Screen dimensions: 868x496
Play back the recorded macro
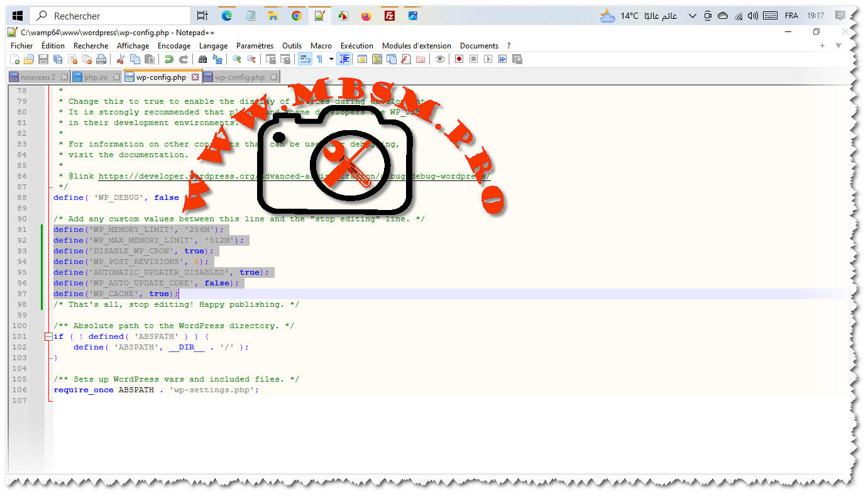(488, 59)
